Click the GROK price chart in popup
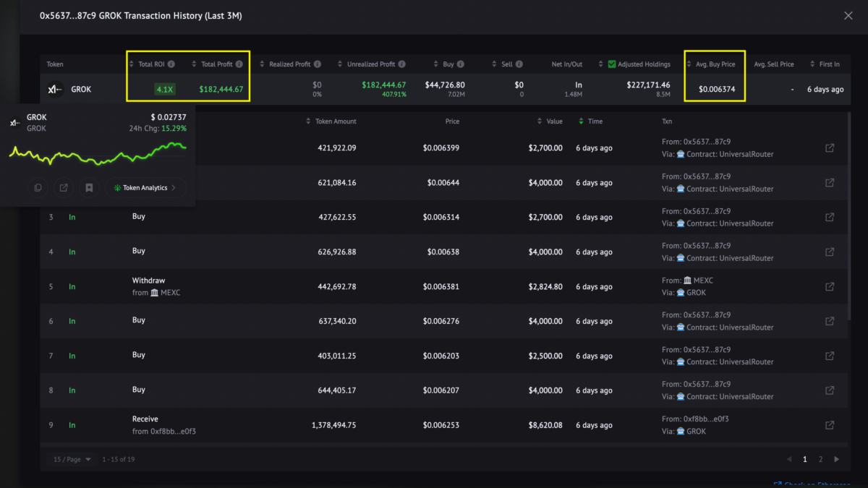This screenshot has width=868, height=488. pyautogui.click(x=98, y=153)
